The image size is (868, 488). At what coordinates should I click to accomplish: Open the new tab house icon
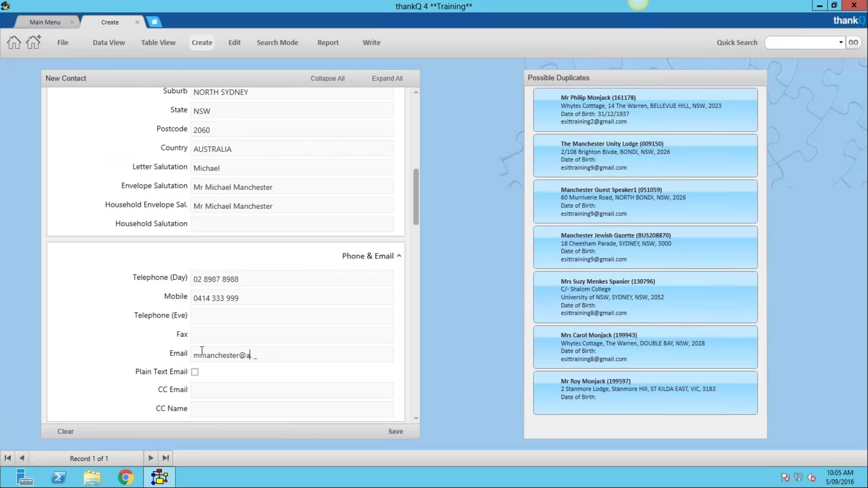click(154, 22)
